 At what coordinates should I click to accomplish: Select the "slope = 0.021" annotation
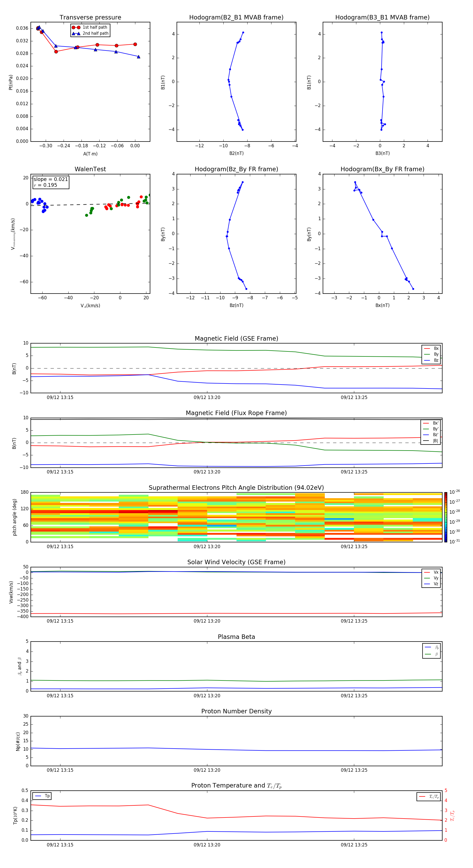click(51, 179)
